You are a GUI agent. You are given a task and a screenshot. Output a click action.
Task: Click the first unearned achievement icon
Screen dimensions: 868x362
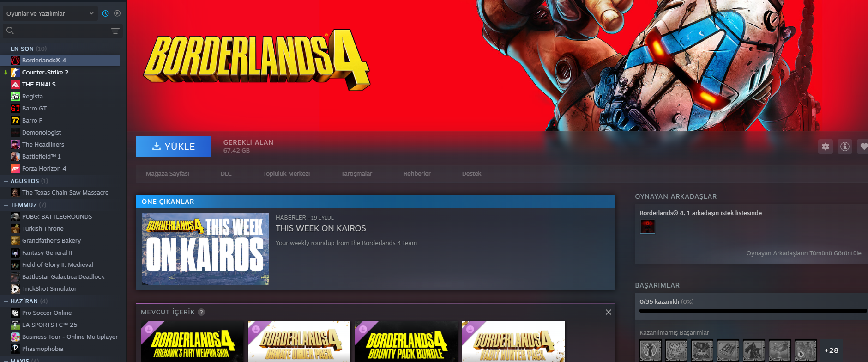point(651,350)
